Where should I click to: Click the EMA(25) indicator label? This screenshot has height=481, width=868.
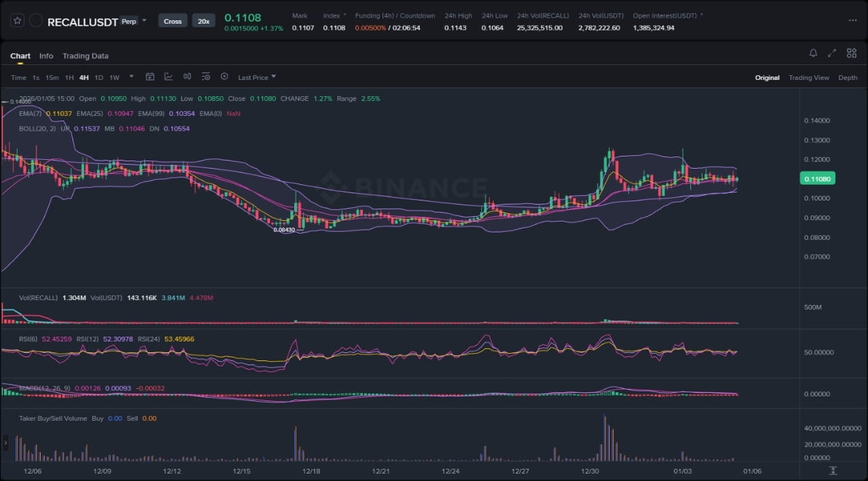pos(90,113)
